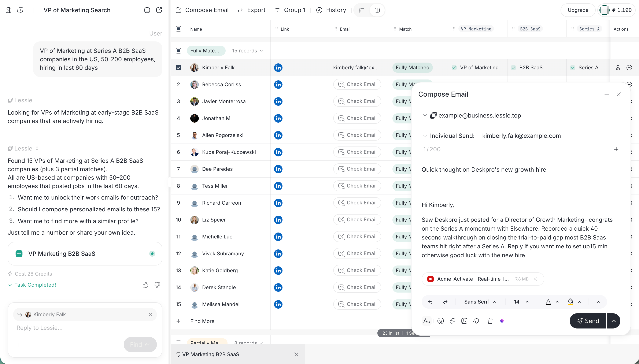
Task: Remove the Acme_Activate attachment
Action: point(535,279)
